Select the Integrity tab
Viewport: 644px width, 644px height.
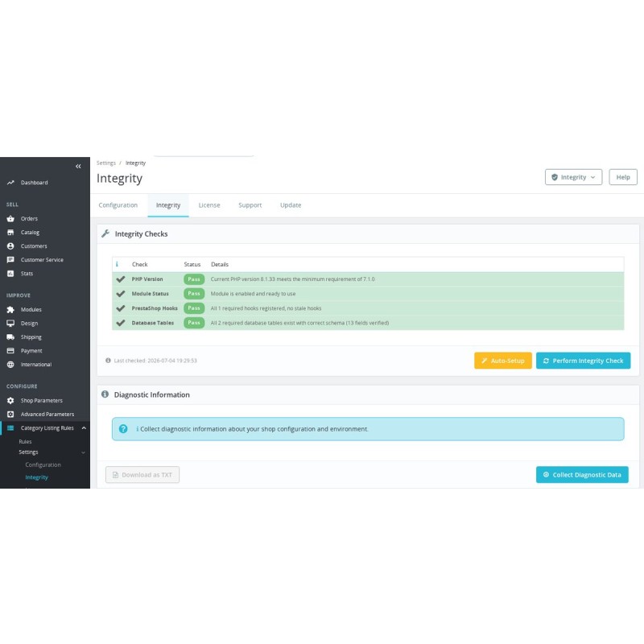168,205
